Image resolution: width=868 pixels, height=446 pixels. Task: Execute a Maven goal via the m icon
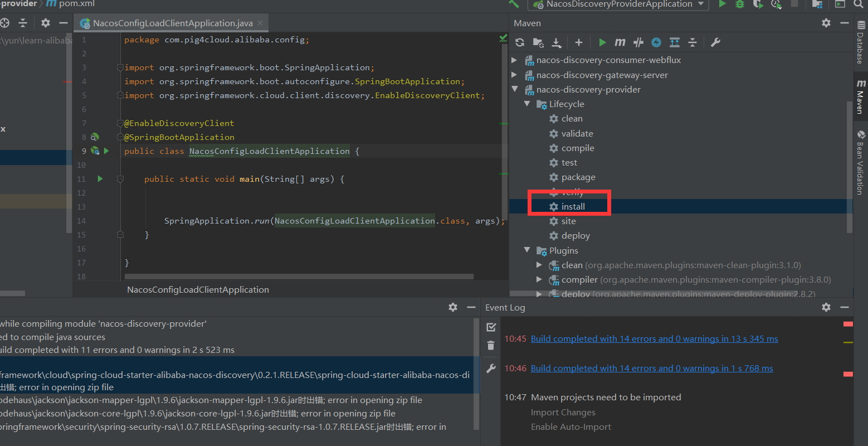620,42
